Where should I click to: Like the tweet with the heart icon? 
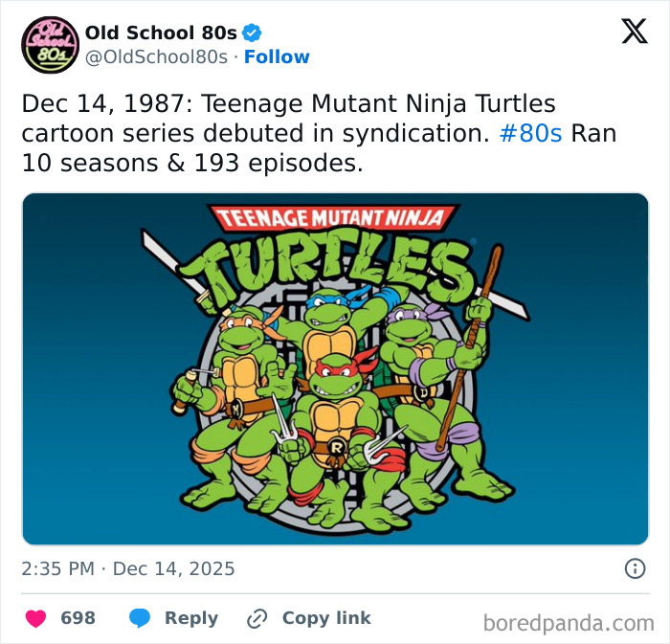[35, 618]
